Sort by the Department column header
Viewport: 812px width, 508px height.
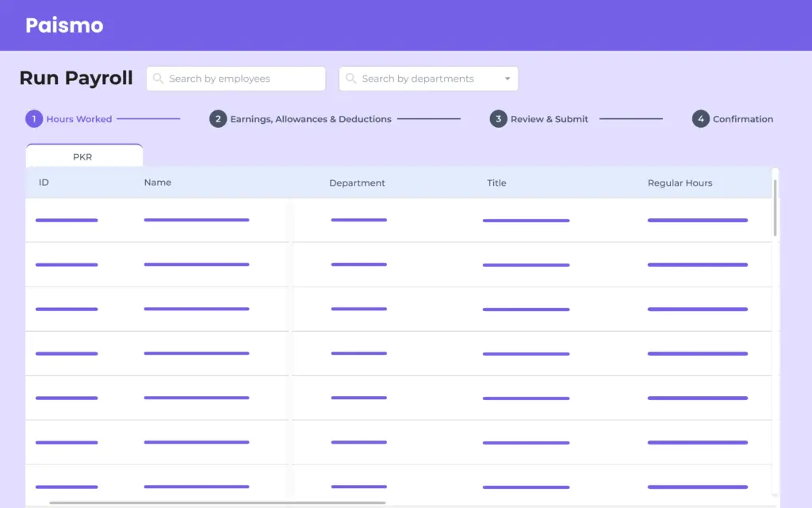pyautogui.click(x=357, y=183)
